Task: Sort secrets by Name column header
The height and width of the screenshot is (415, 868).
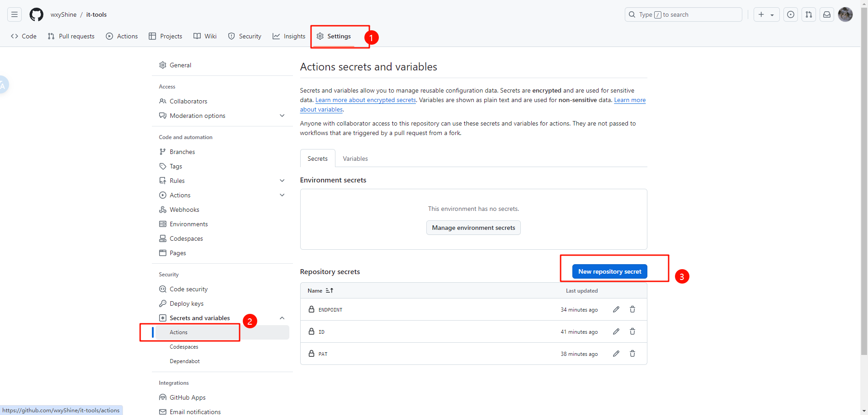Action: [320, 290]
